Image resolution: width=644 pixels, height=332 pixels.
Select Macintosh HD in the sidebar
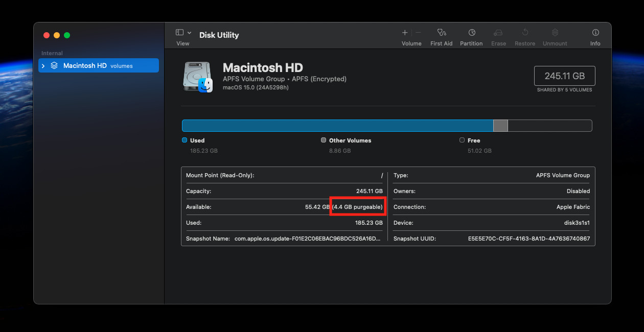click(x=85, y=66)
